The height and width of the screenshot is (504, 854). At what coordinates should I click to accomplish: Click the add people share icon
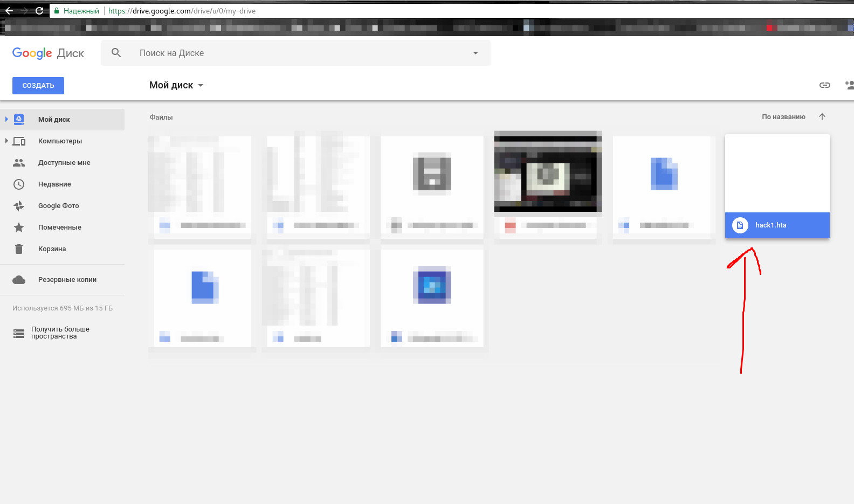click(x=849, y=85)
